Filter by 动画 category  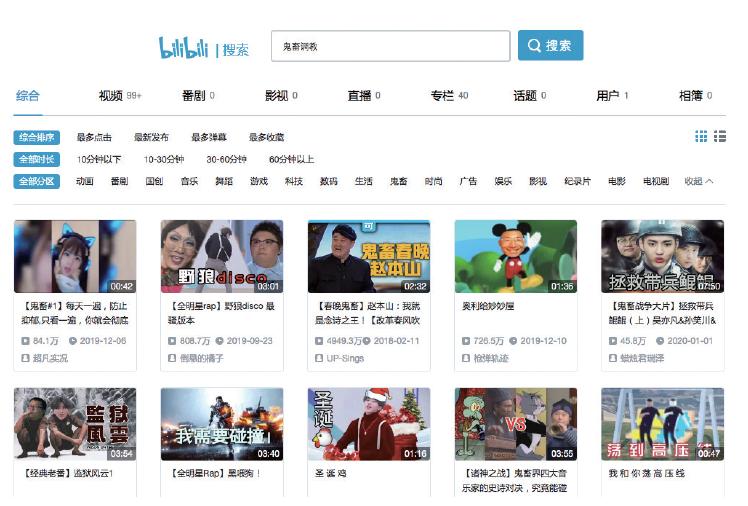(x=84, y=181)
